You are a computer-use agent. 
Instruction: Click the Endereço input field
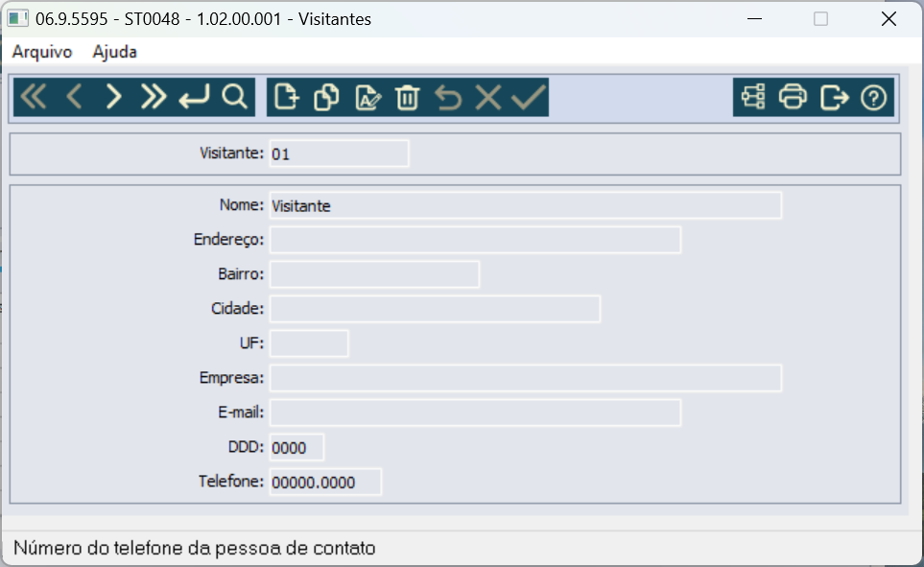pyautogui.click(x=475, y=240)
